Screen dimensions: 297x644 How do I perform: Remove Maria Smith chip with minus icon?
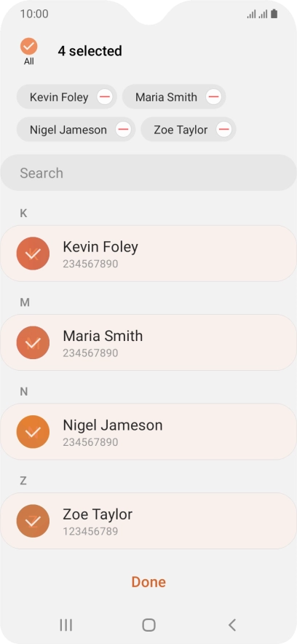[x=213, y=97]
